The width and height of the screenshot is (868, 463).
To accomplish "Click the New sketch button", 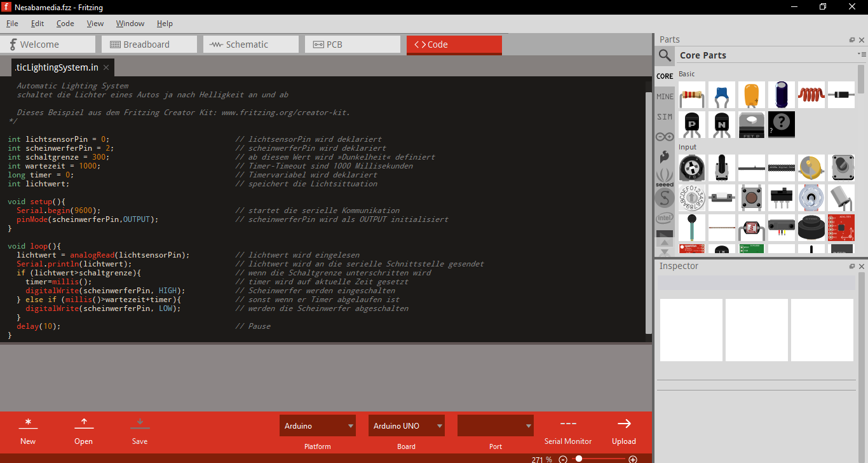I will (28, 431).
